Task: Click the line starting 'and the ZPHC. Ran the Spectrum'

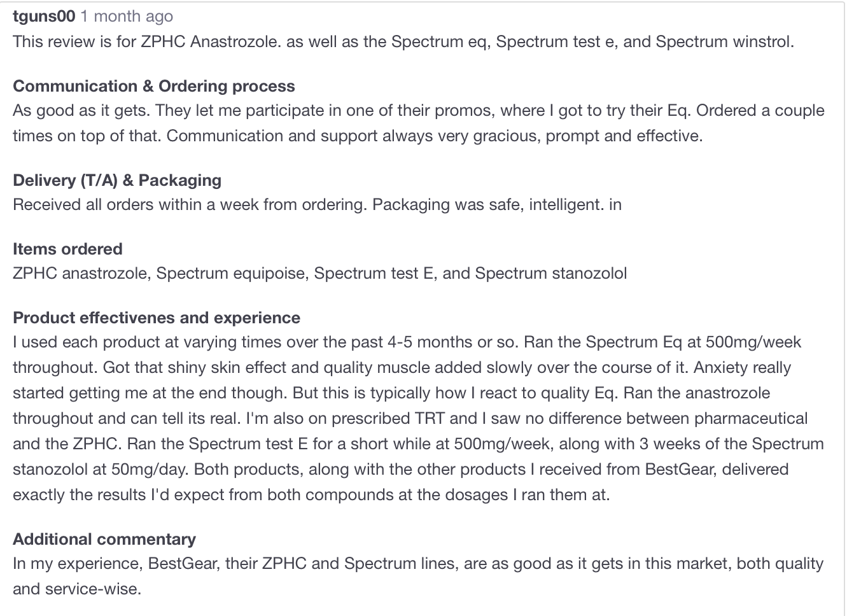Action: coord(419,444)
